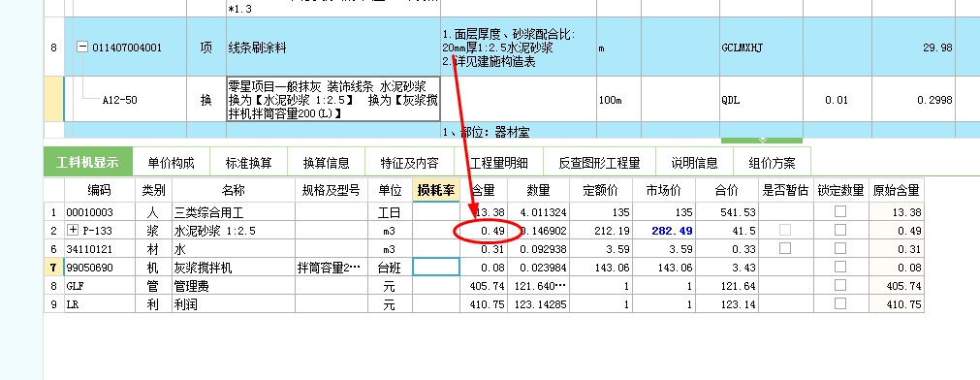
Task: Switch to the 工料机显示 tab
Action: 87,163
